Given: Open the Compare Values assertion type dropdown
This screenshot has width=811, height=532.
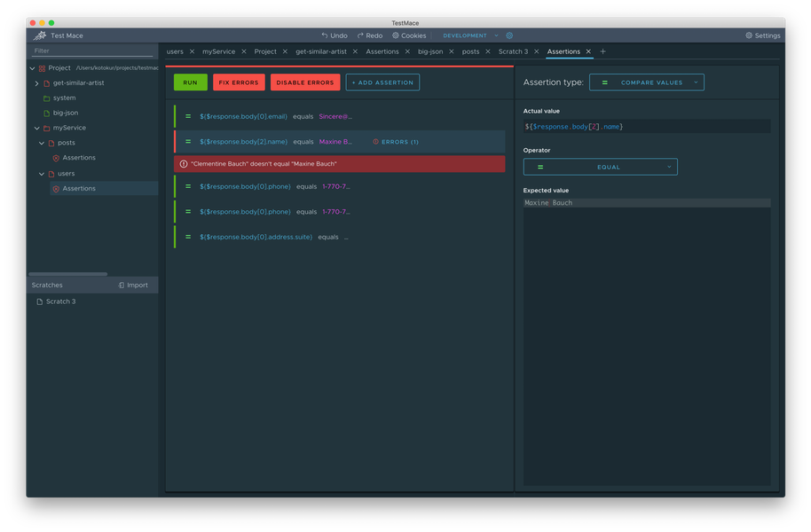Looking at the screenshot, I should pos(646,82).
